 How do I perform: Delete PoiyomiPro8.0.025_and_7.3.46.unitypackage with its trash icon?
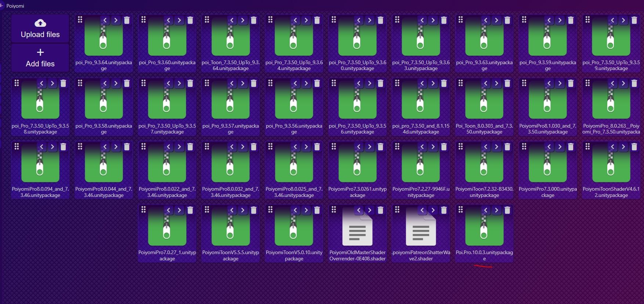[317, 147]
